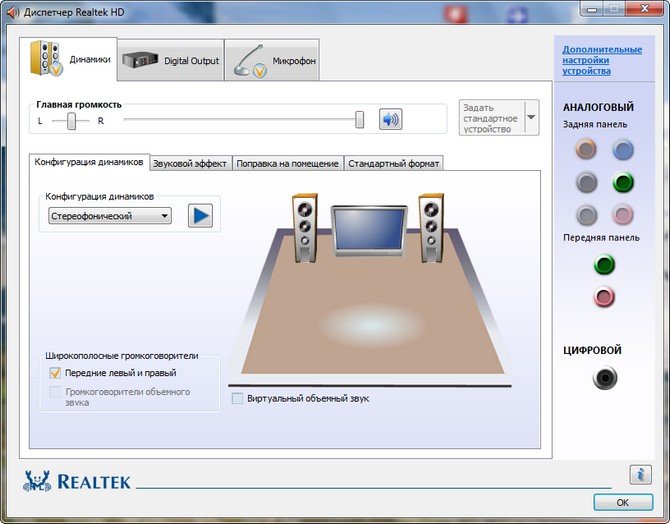Enable virtual surround sound
Image resolution: width=670 pixels, height=524 pixels.
(237, 398)
